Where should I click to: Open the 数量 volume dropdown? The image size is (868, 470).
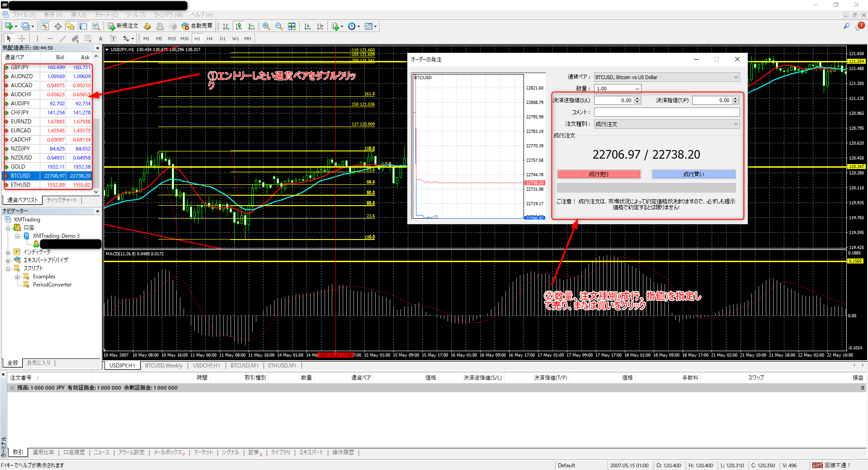tap(637, 89)
